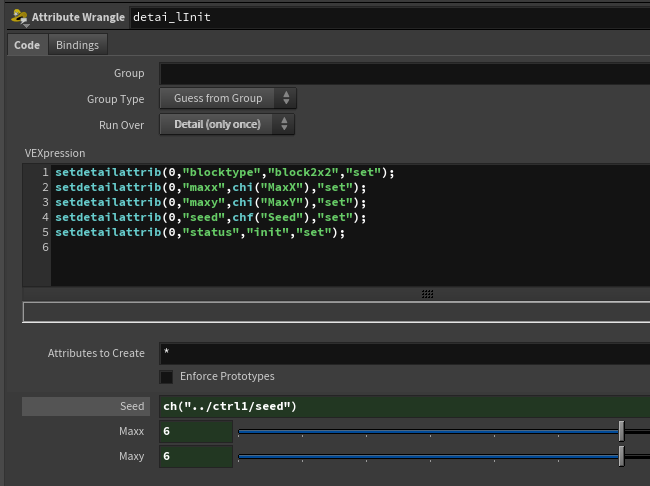Open the Group Type dropdown

[x=228, y=98]
